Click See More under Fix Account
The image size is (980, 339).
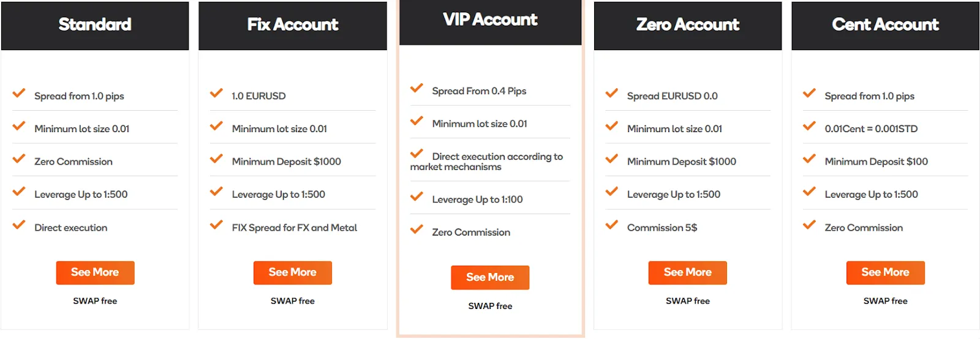(293, 272)
